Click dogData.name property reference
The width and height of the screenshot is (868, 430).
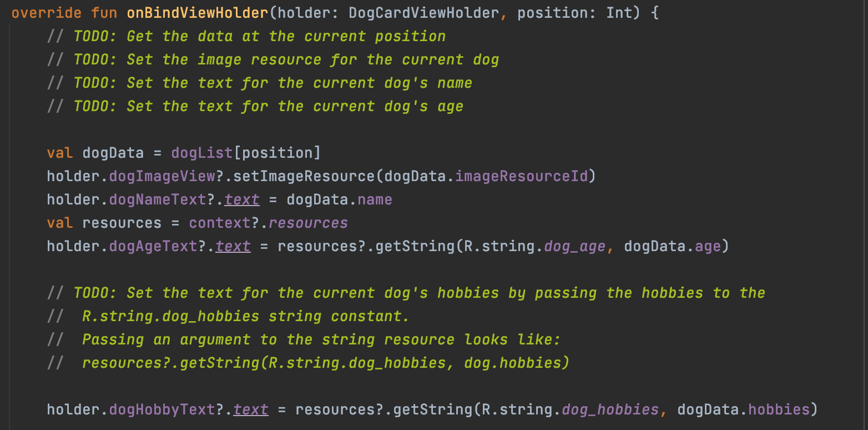click(x=339, y=199)
